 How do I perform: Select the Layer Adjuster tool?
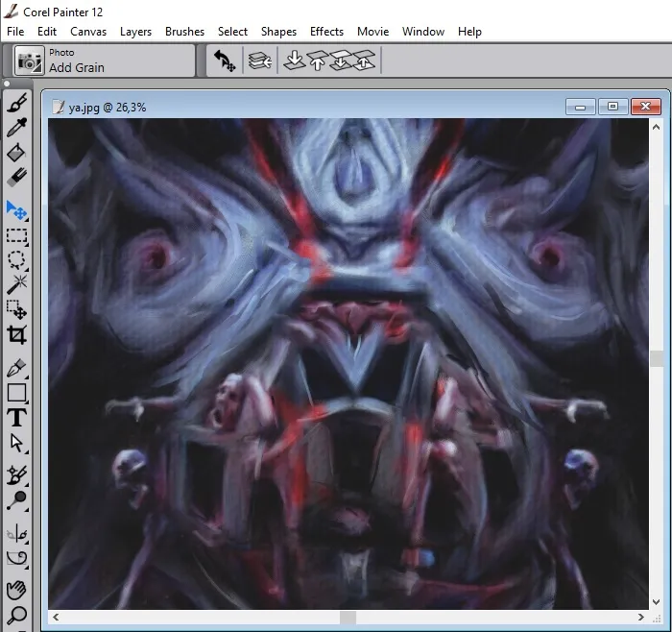[x=16, y=210]
